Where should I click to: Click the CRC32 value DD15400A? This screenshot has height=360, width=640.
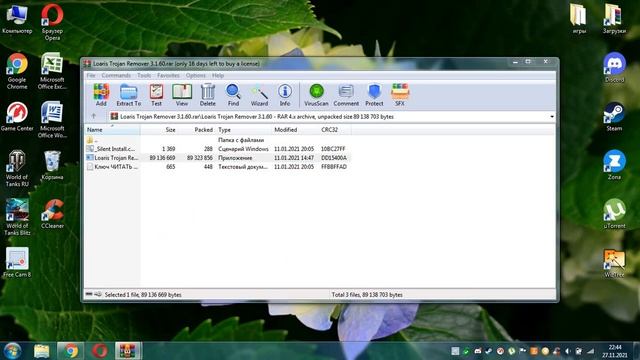(x=334, y=158)
